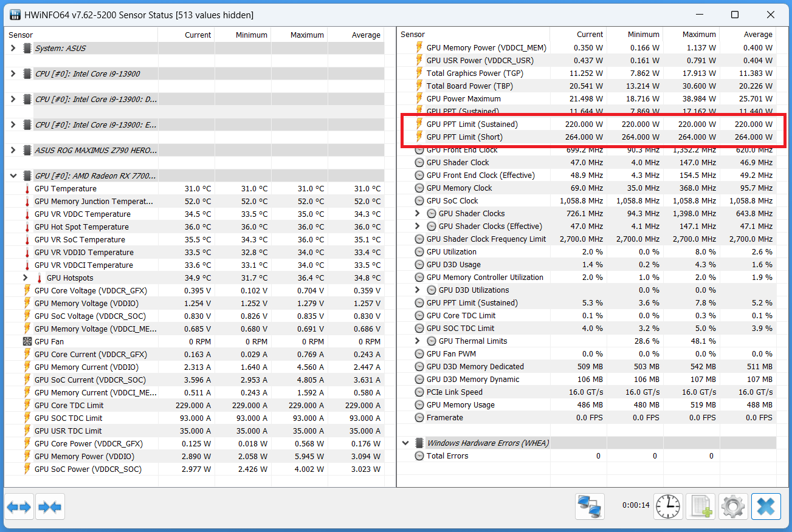This screenshot has width=792, height=532.
Task: Click the GPU Temperature thermometer icon
Action: point(27,189)
